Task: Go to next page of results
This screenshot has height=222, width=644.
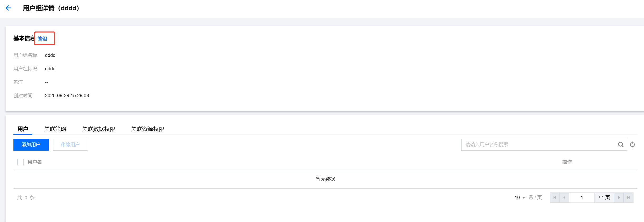Action: [619, 198]
